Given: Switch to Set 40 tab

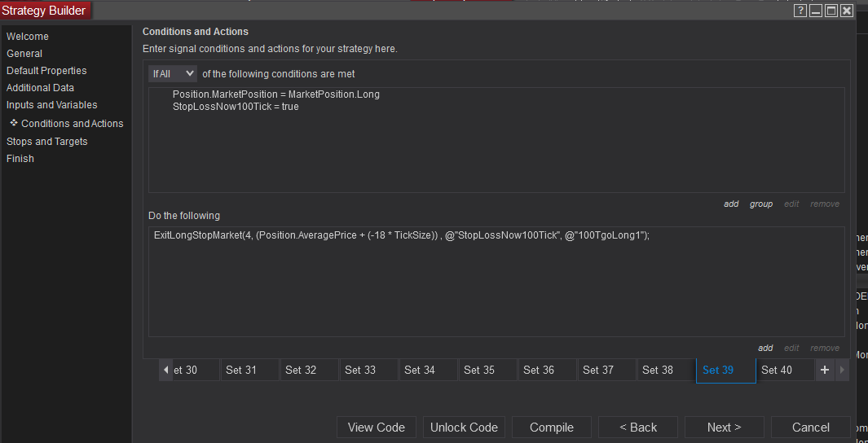Looking at the screenshot, I should pos(776,370).
